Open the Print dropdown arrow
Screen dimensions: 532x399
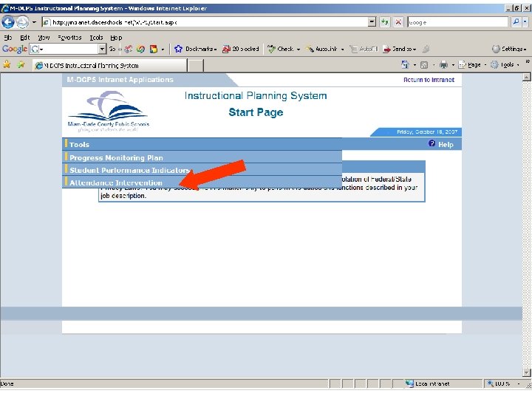click(x=453, y=65)
